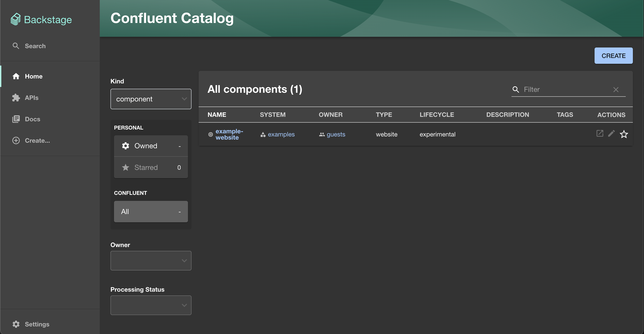Expand the Kind component dropdown
Image resolution: width=644 pixels, height=334 pixels.
pos(151,99)
